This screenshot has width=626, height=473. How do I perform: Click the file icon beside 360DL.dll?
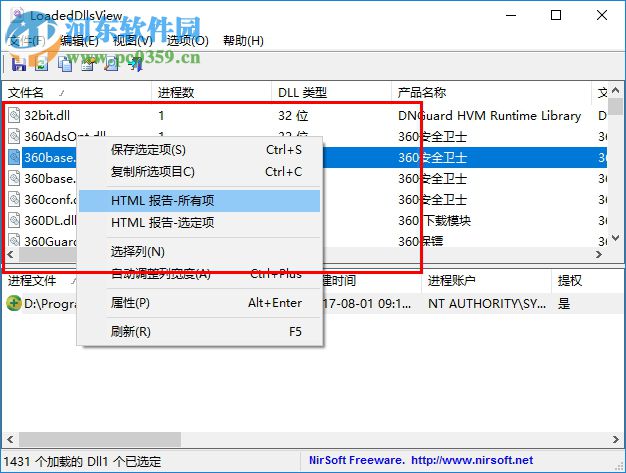click(x=14, y=220)
